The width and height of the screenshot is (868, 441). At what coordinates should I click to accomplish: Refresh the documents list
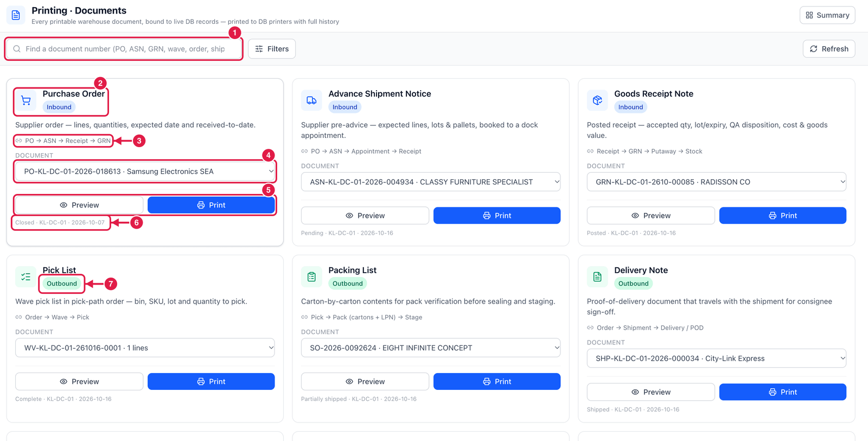(x=829, y=49)
